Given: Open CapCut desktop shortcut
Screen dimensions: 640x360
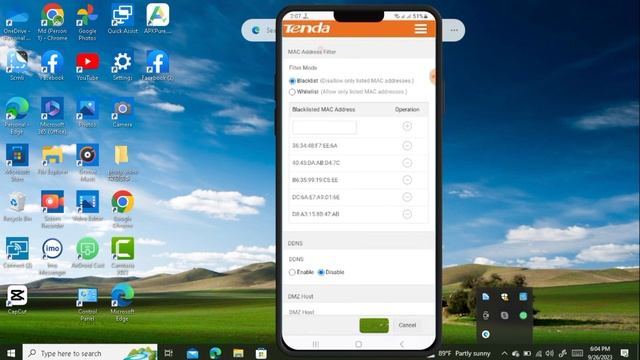Looking at the screenshot, I should pos(17,300).
